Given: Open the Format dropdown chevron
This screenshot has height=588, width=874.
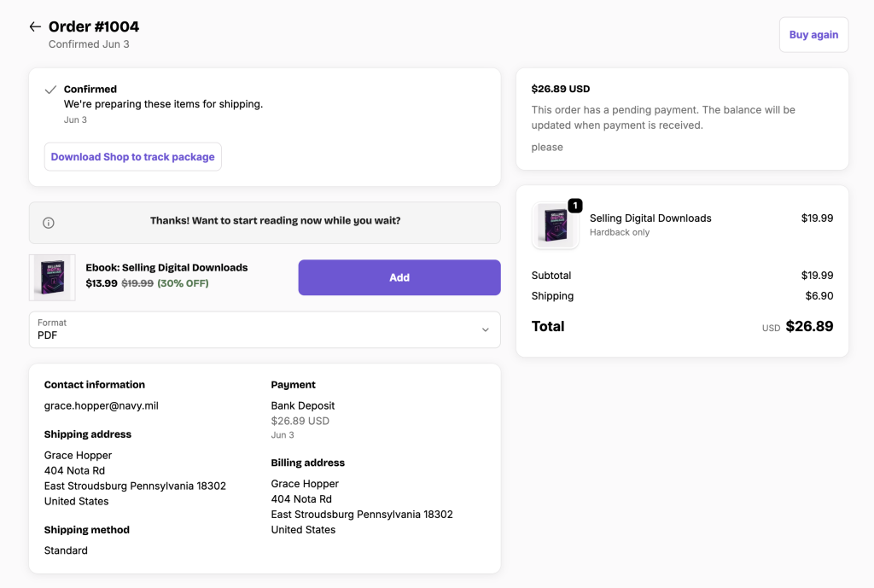Looking at the screenshot, I should pos(486,330).
